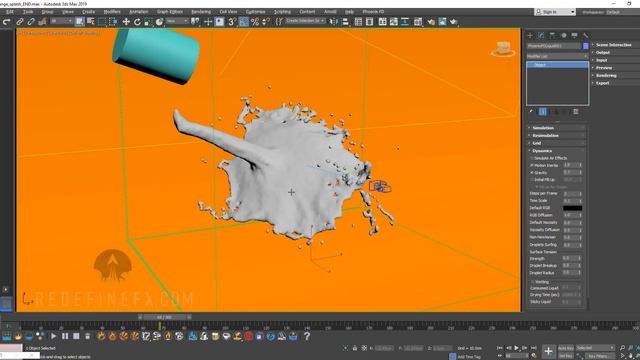Open the Graph Editors menu

coord(170,12)
